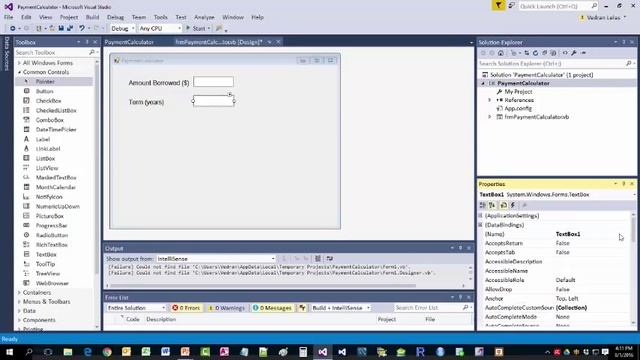Click the Alphabetical sort icon in Properties

pyautogui.click(x=492, y=205)
